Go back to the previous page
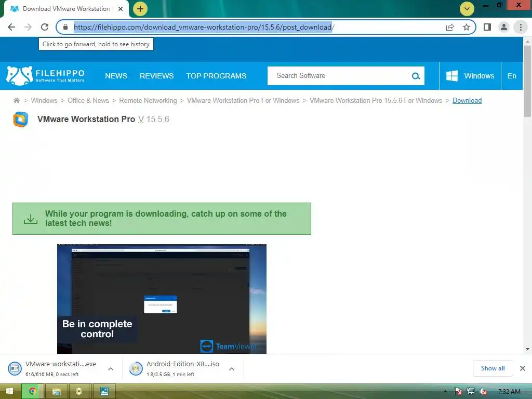 click(x=11, y=27)
